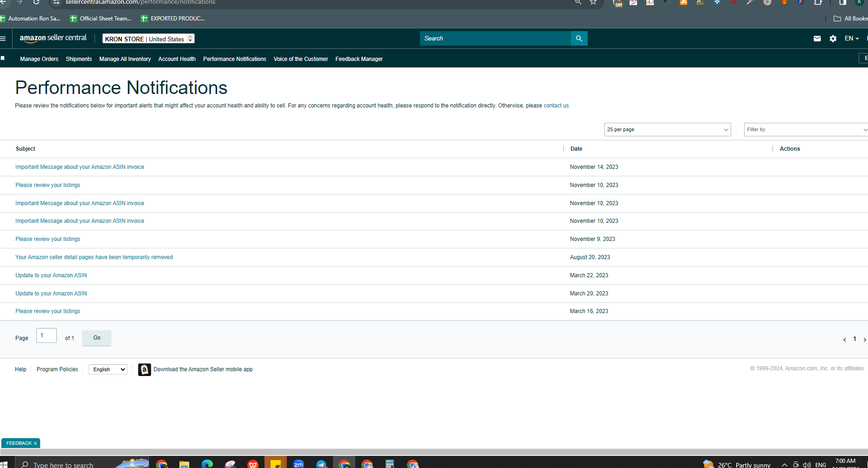The image size is (868, 468).
Task: Click the Go pagination button
Action: [x=96, y=338]
